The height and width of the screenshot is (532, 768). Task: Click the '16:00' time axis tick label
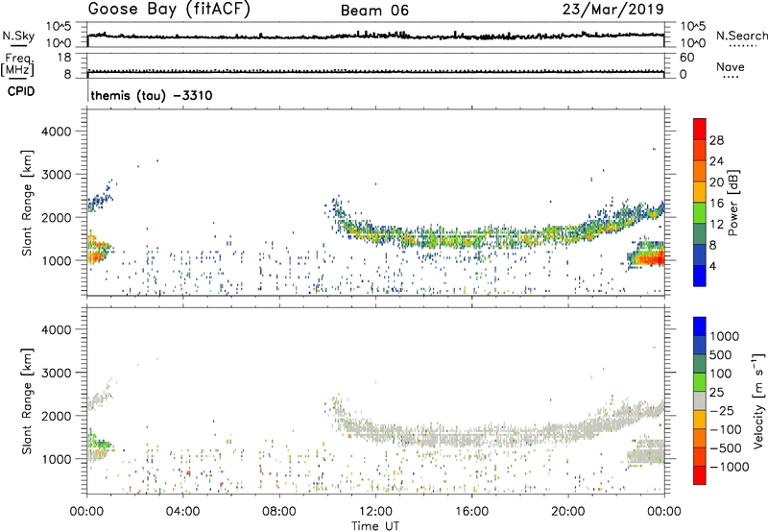click(x=471, y=512)
